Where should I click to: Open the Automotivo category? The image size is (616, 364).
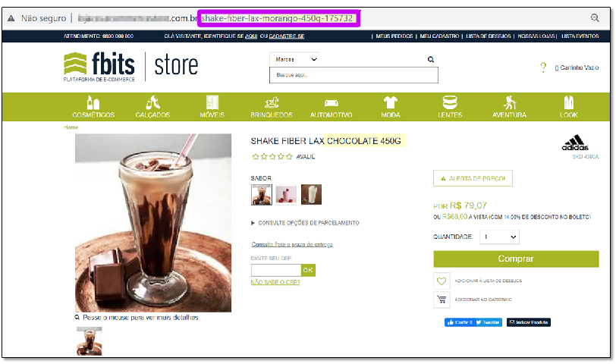click(x=332, y=107)
